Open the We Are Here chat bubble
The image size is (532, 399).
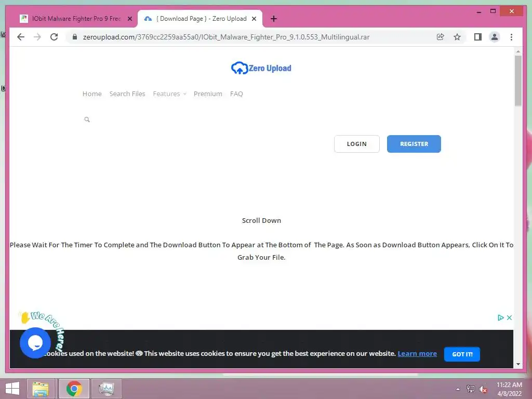pyautogui.click(x=35, y=343)
